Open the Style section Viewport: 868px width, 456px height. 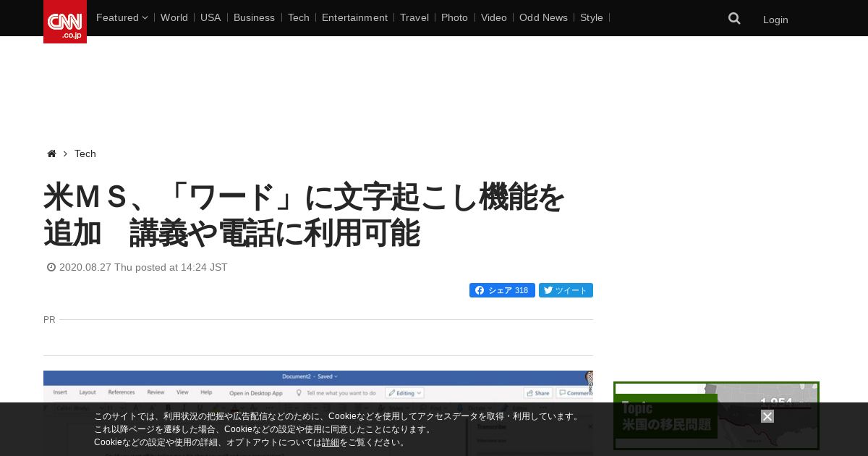coord(592,17)
